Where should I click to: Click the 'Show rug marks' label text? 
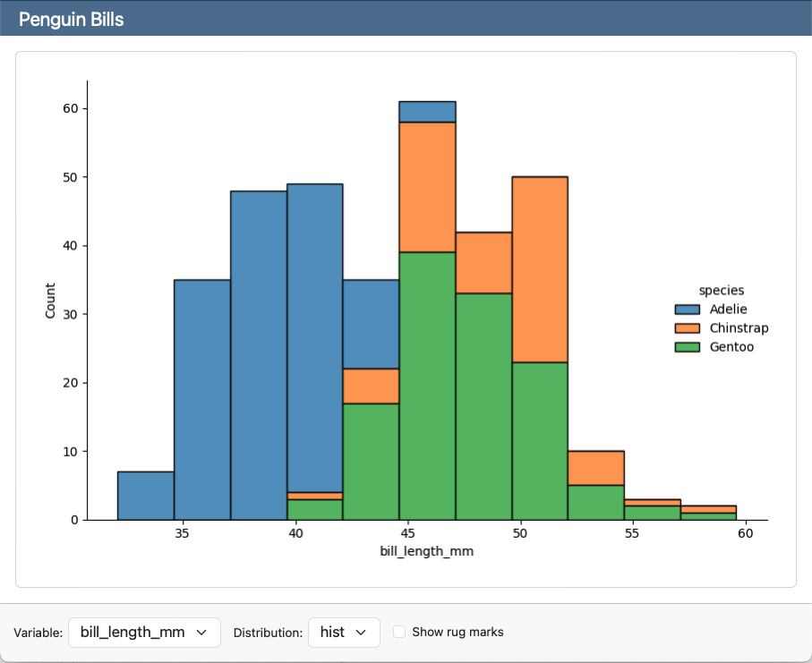point(457,632)
